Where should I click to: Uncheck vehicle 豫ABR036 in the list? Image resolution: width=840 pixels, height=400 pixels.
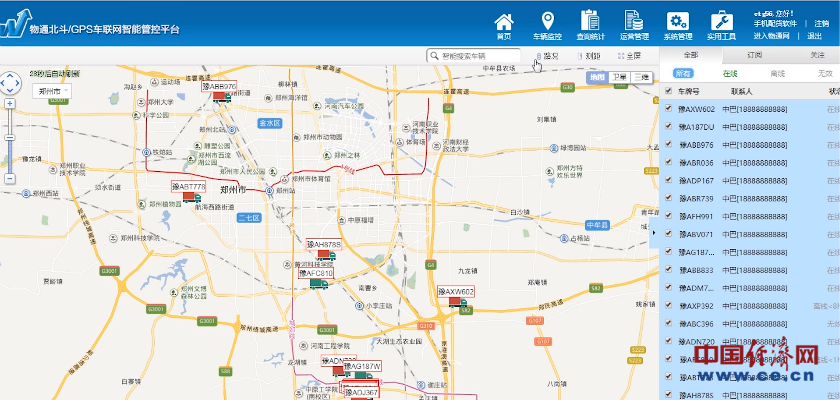click(x=668, y=162)
